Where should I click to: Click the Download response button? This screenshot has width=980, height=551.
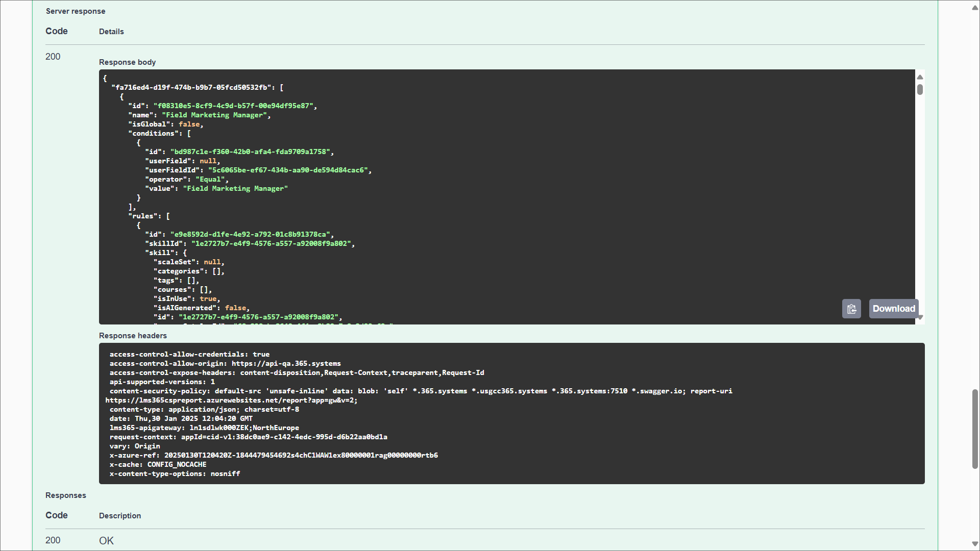893,309
